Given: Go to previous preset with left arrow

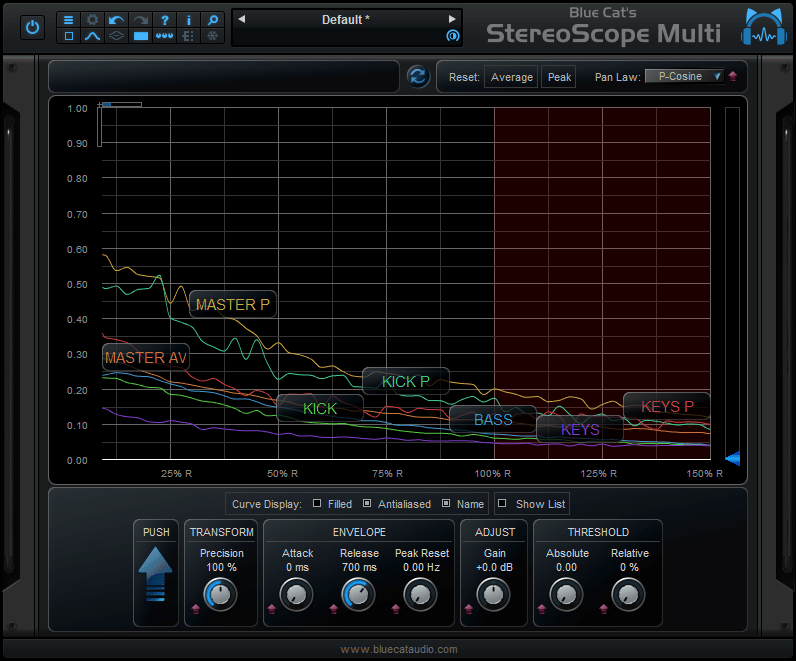Looking at the screenshot, I should (241, 19).
